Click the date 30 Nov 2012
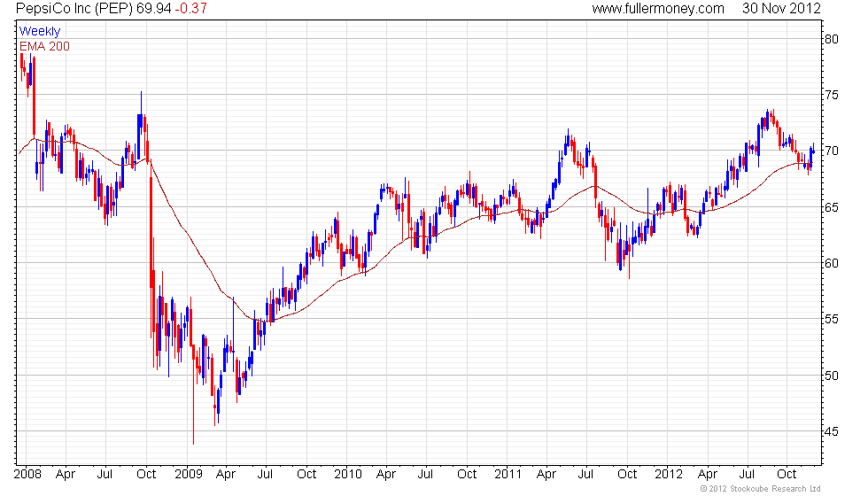Viewport: 868px width, 496px height. 781,8
